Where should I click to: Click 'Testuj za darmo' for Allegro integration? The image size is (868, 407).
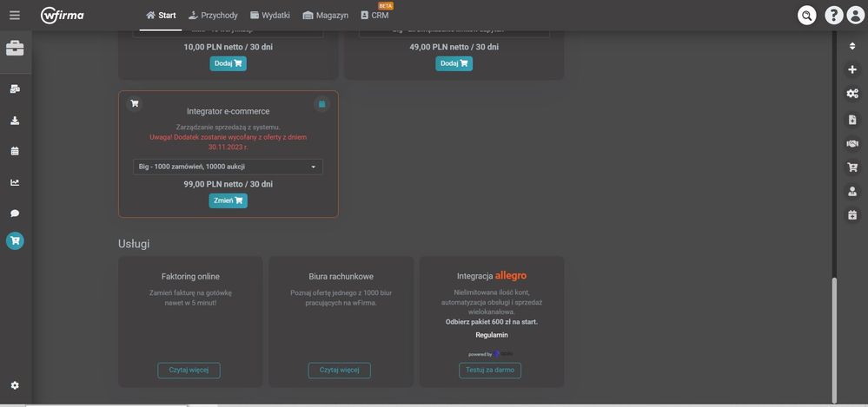(x=490, y=371)
